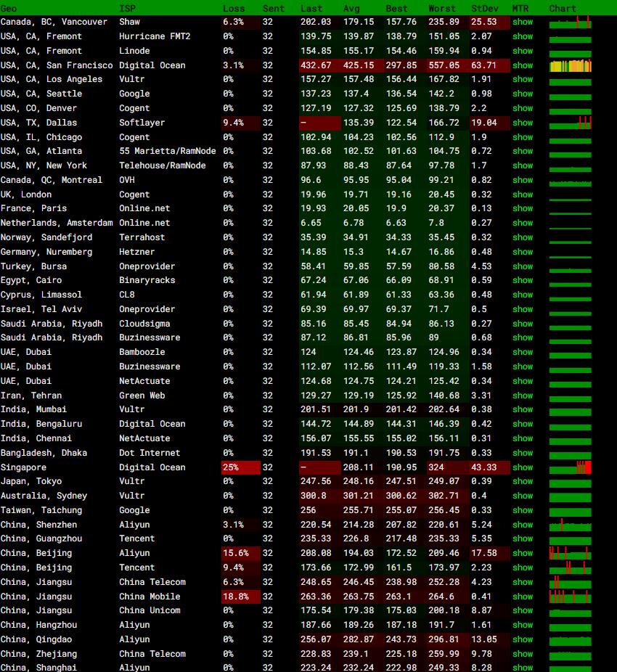Open MTR for London Cogent row
Screen dimensions: 617x672
point(523,194)
